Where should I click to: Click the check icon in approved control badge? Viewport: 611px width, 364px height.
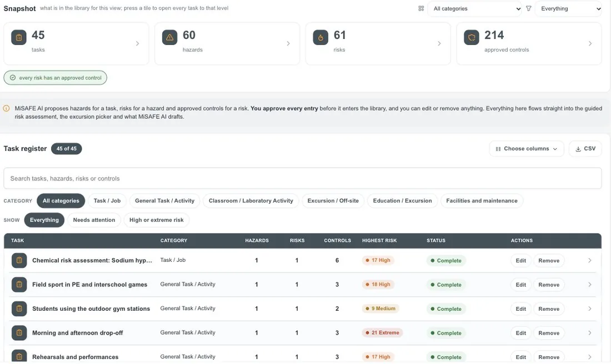click(x=13, y=78)
